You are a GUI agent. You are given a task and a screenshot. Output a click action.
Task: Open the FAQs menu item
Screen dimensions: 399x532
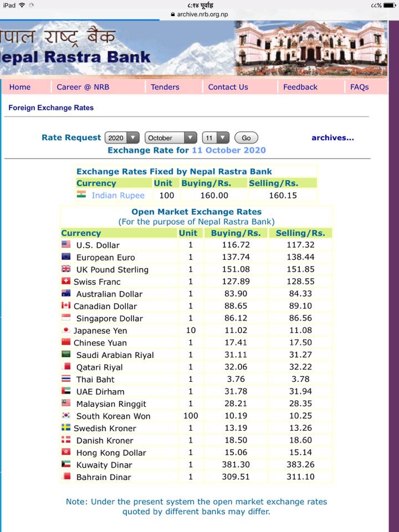click(359, 87)
